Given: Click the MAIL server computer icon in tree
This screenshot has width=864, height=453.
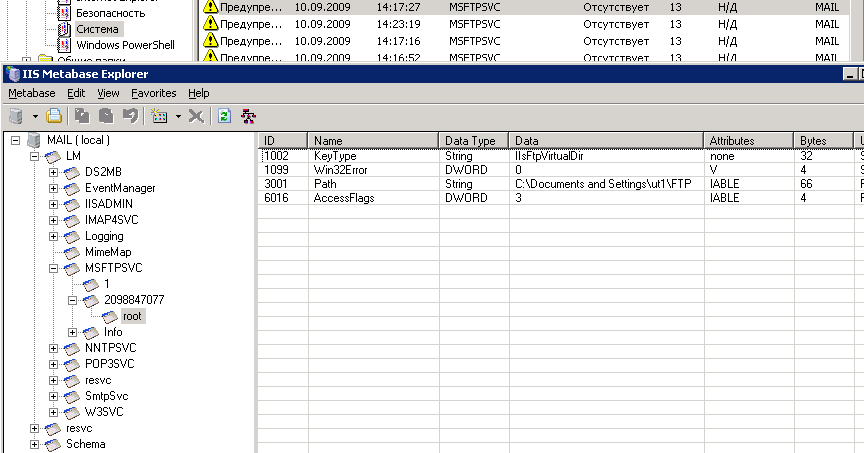Looking at the screenshot, I should (34, 140).
